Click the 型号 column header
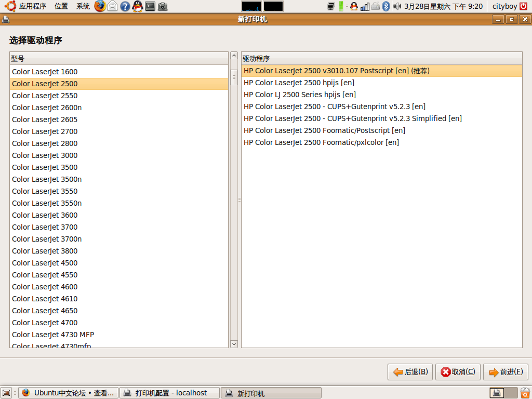Image resolution: width=532 pixels, height=399 pixels. tap(119, 58)
